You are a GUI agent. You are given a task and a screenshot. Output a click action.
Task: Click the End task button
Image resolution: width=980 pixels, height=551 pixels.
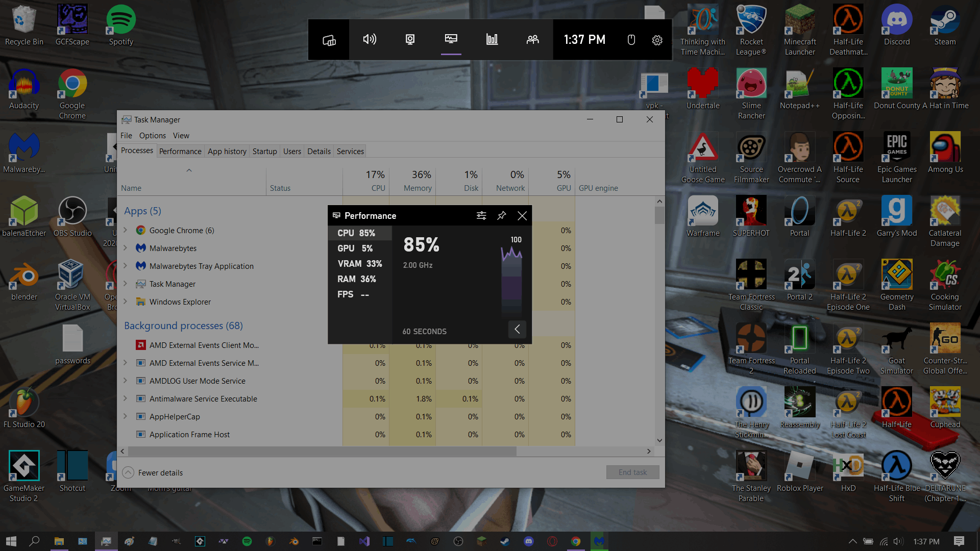632,472
